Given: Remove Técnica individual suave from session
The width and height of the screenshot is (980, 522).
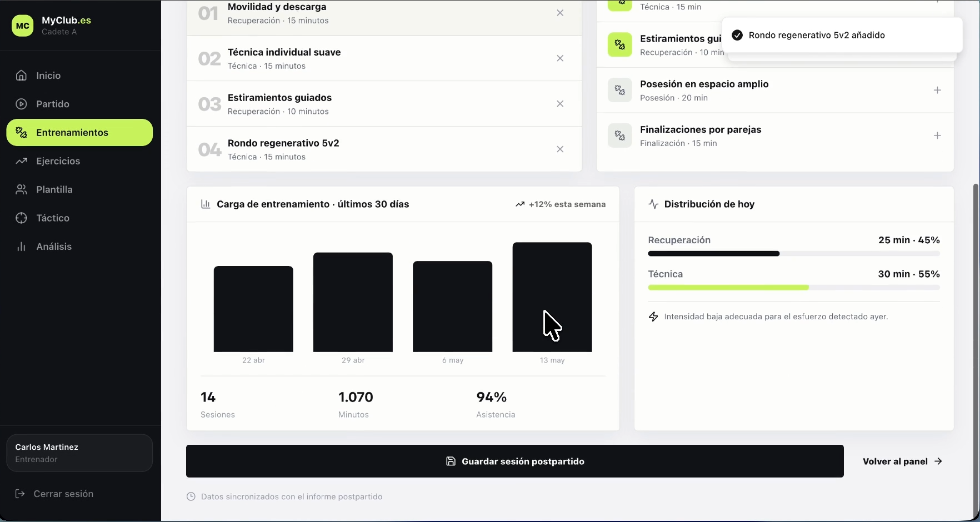Looking at the screenshot, I should 560,58.
